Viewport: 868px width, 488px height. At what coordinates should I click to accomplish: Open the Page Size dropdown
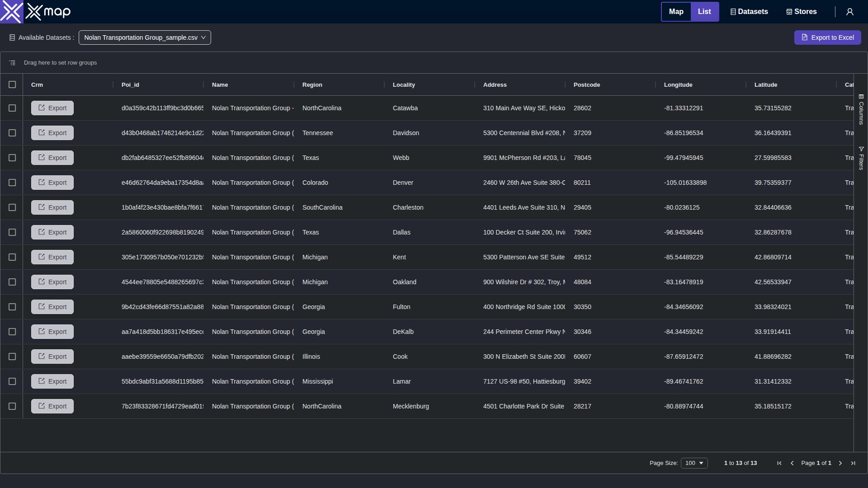coord(694,463)
